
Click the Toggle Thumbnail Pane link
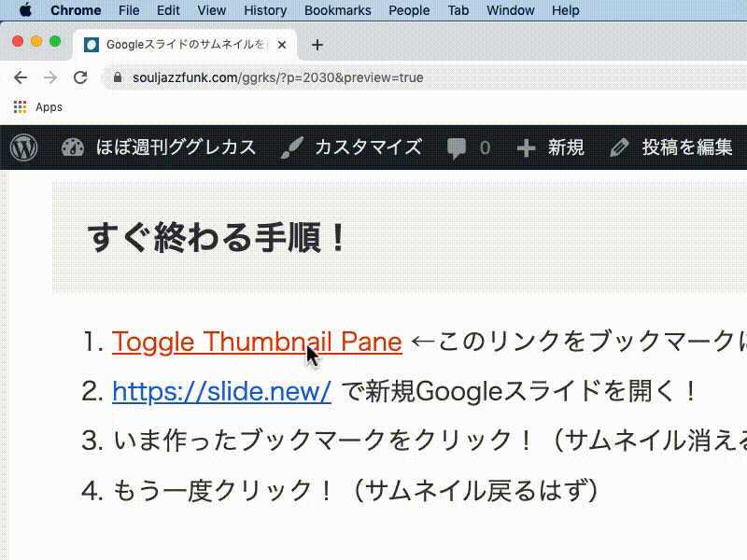pos(256,342)
